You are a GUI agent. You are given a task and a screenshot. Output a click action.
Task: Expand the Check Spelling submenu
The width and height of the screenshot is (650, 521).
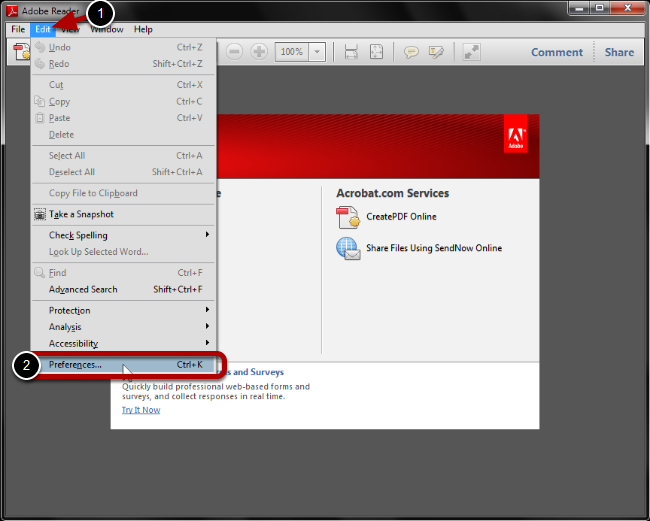[207, 235]
